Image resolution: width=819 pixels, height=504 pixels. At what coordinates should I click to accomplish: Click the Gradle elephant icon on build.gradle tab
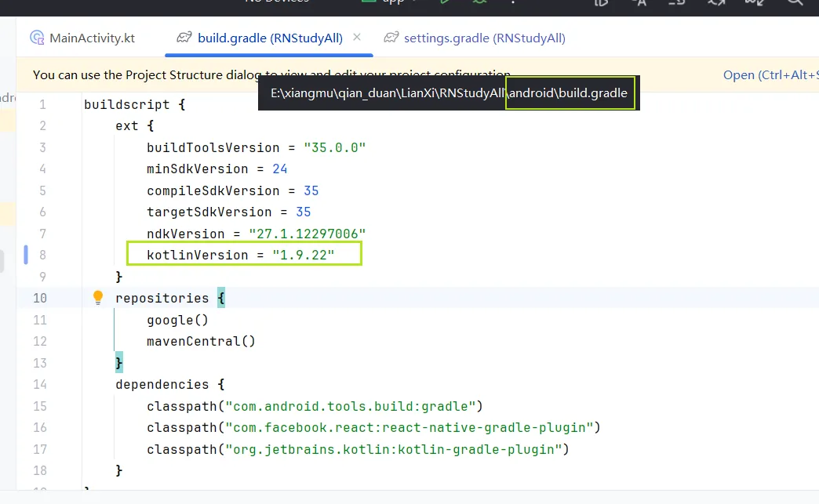pyautogui.click(x=184, y=38)
